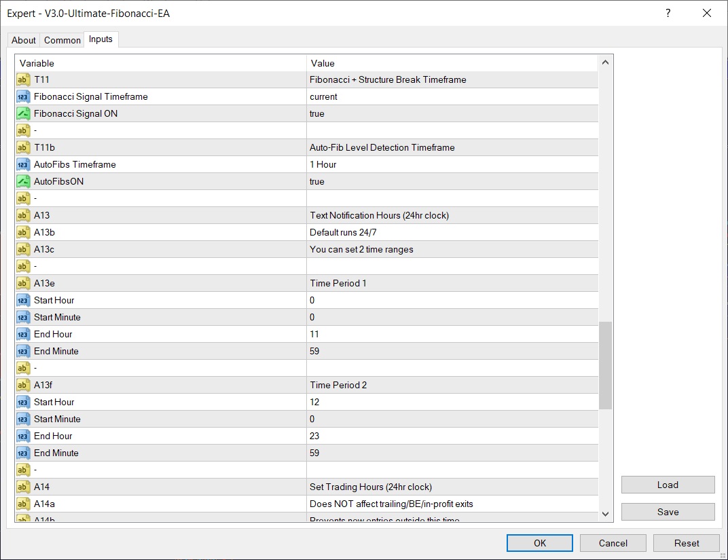Click the string icon beside A14
728x560 pixels.
[23, 487]
